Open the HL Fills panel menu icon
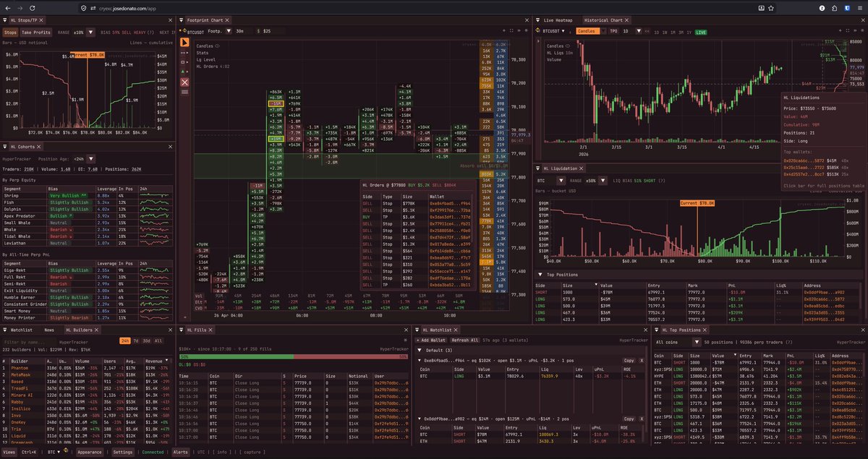The height and width of the screenshot is (459, 868). point(181,330)
